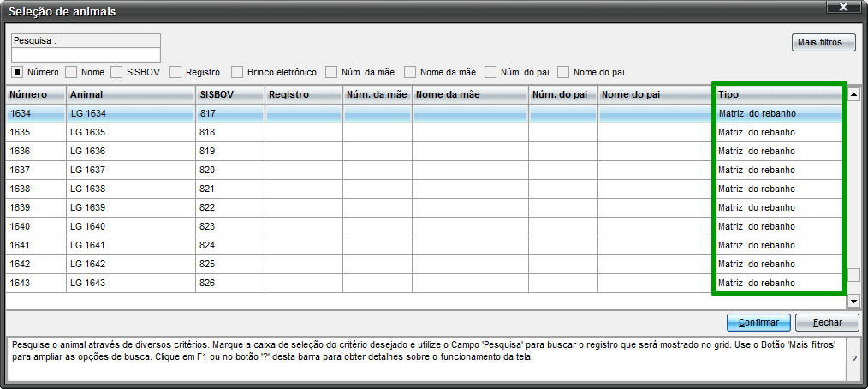The width and height of the screenshot is (868, 389).
Task: Toggle the Número search checkbox
Action: point(17,71)
